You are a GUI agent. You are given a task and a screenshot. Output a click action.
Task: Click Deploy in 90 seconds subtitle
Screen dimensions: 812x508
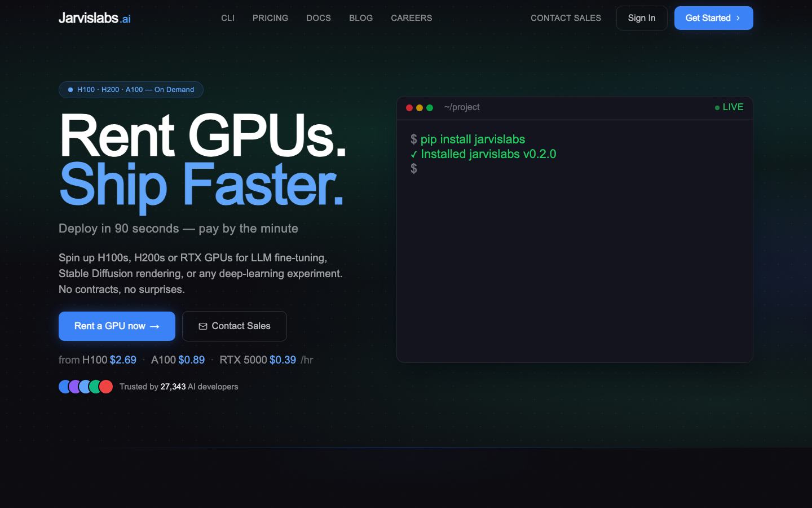tap(178, 229)
